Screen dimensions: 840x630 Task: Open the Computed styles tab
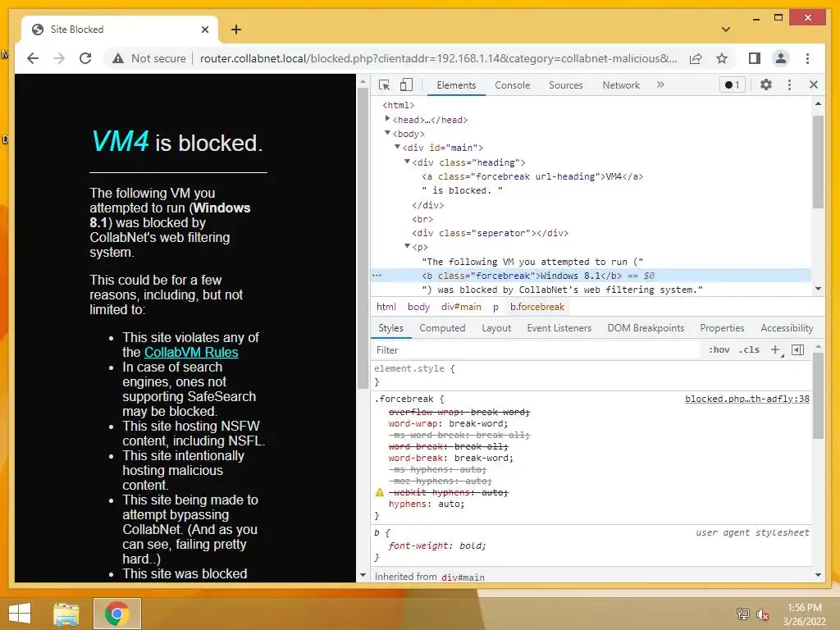[442, 328]
